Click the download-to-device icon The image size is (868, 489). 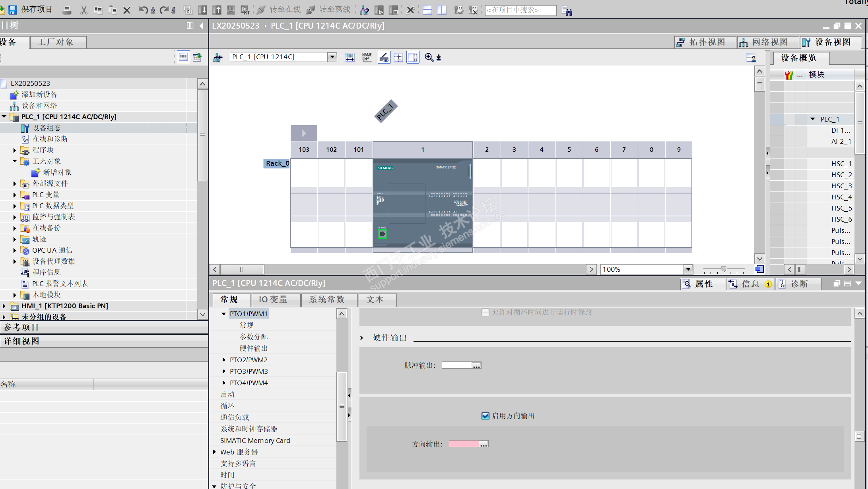point(202,10)
